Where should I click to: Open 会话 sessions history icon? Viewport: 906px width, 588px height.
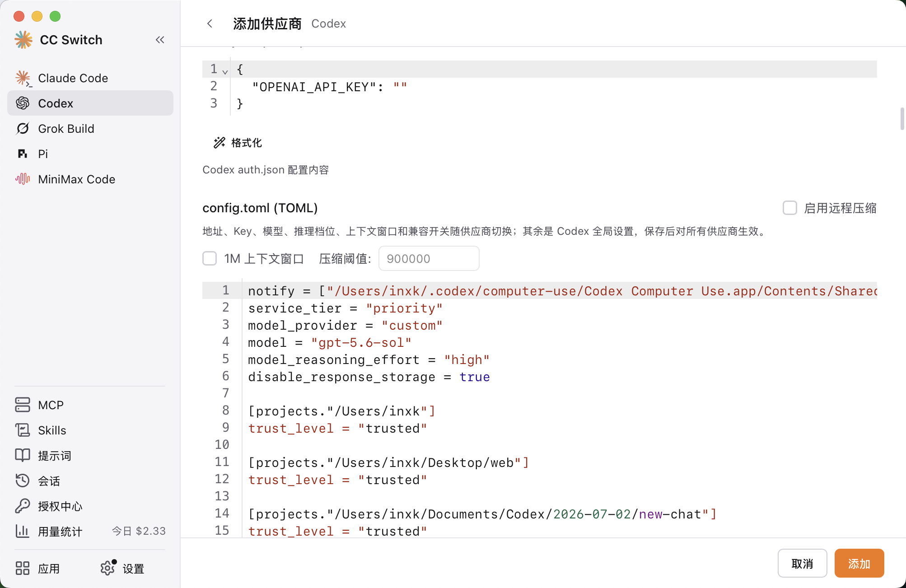[23, 481]
